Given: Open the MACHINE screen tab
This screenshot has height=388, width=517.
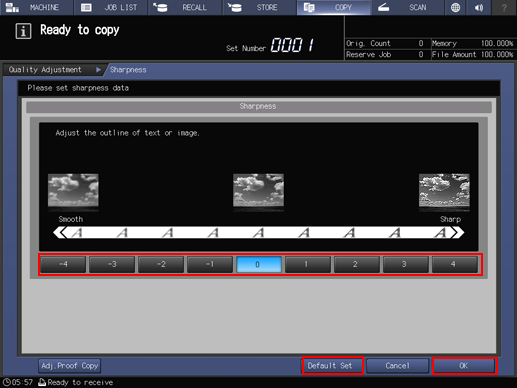Looking at the screenshot, I should 37,7.
